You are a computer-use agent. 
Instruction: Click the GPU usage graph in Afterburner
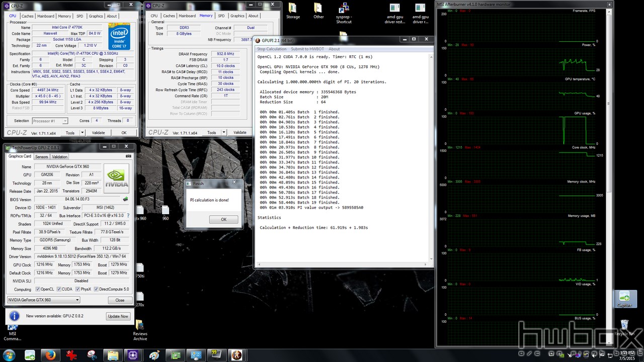point(521,130)
